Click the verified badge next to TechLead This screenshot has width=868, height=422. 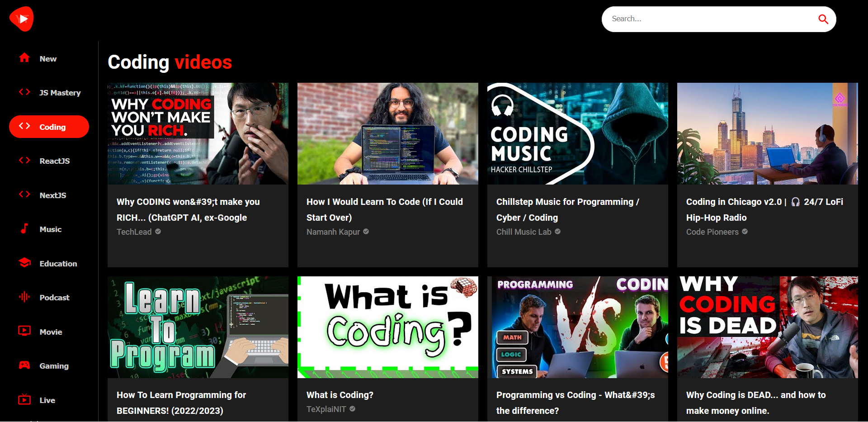pyautogui.click(x=158, y=232)
